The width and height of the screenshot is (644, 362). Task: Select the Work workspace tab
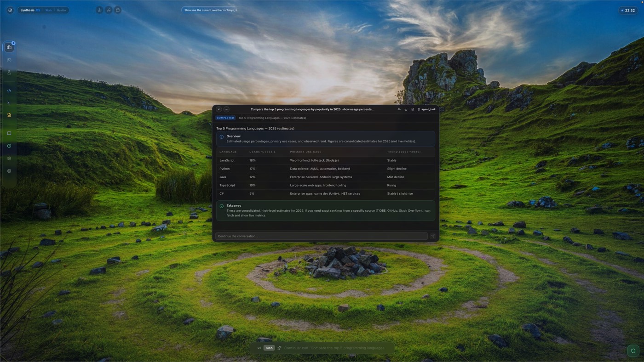coord(48,10)
